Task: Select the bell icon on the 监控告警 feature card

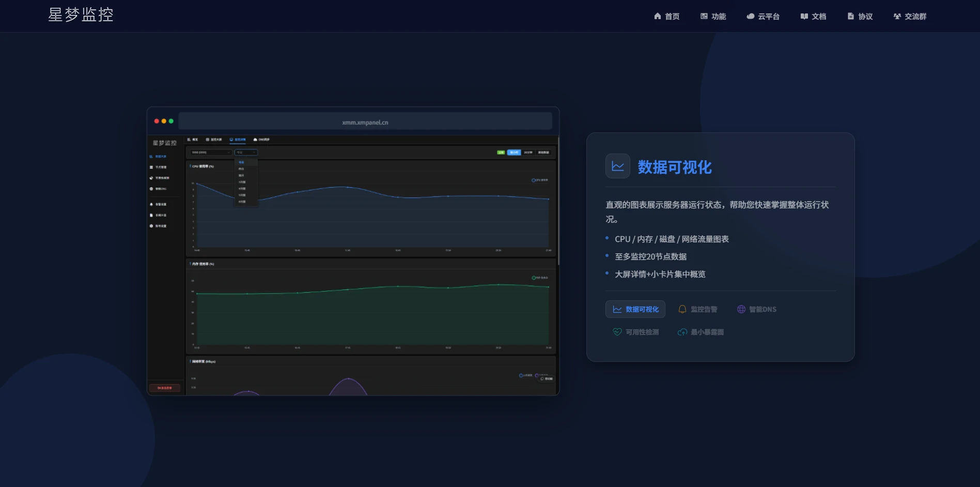Action: click(x=682, y=309)
